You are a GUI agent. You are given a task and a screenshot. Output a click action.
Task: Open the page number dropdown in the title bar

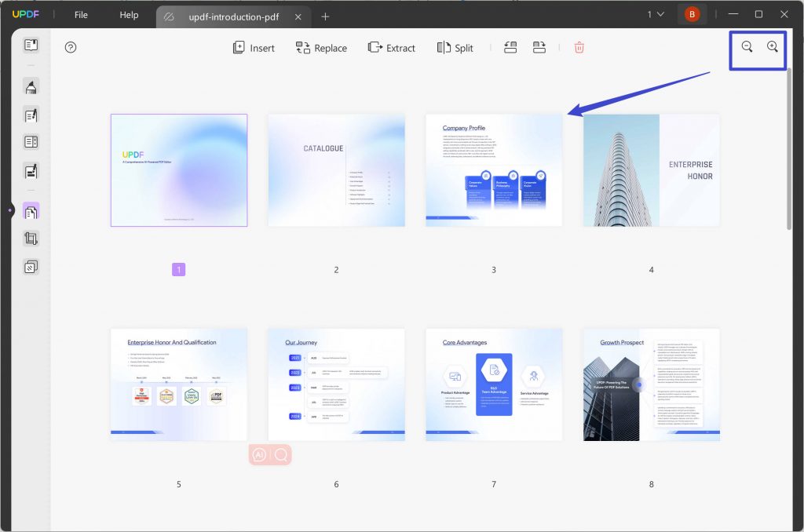click(x=656, y=14)
